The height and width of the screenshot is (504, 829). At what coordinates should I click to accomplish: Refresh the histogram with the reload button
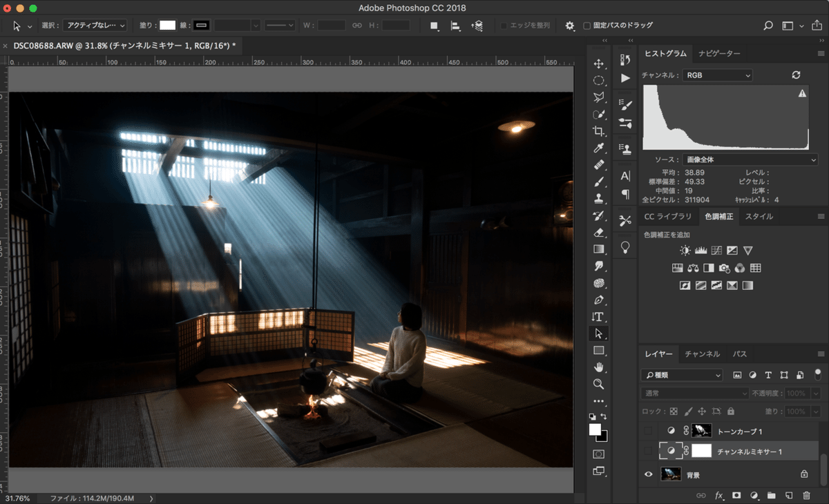(x=796, y=75)
